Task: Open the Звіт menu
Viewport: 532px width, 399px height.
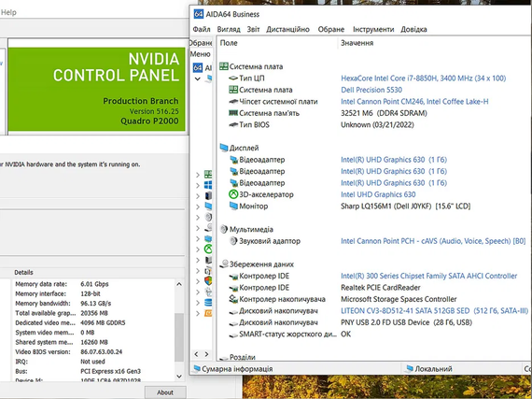Action: click(253, 29)
